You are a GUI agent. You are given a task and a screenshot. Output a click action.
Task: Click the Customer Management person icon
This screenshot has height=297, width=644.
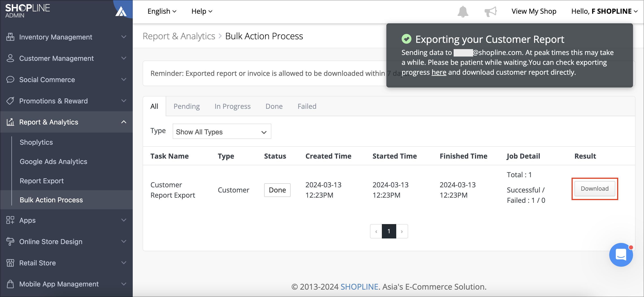(10, 58)
